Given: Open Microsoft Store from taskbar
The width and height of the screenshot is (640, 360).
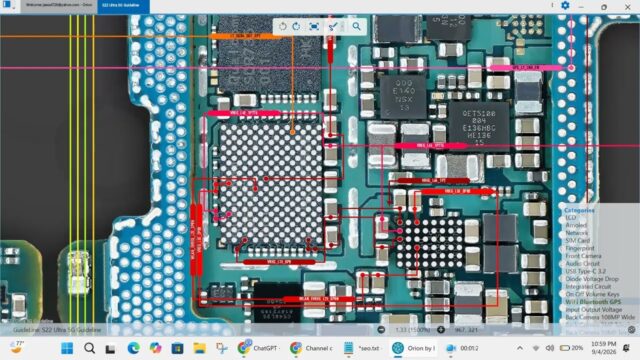Looking at the screenshot, I should click(177, 348).
